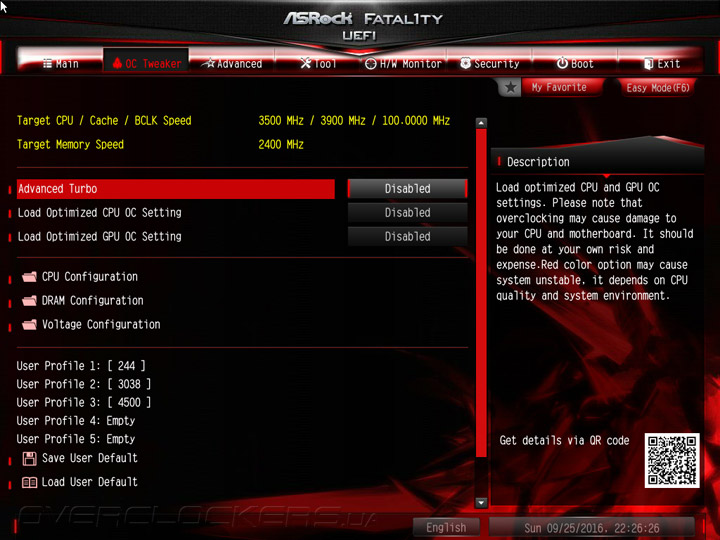Click the QR code for details
Screen dimensions: 720x540
[x=672, y=460]
